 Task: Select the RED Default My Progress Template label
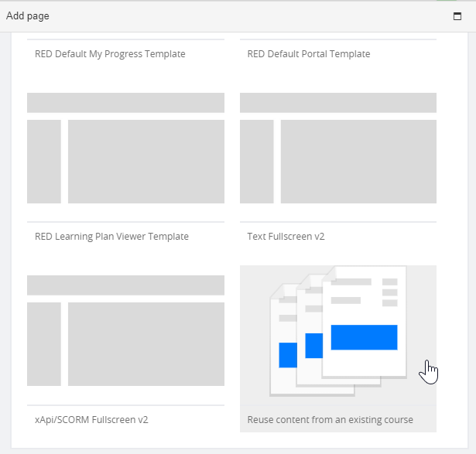pos(110,54)
